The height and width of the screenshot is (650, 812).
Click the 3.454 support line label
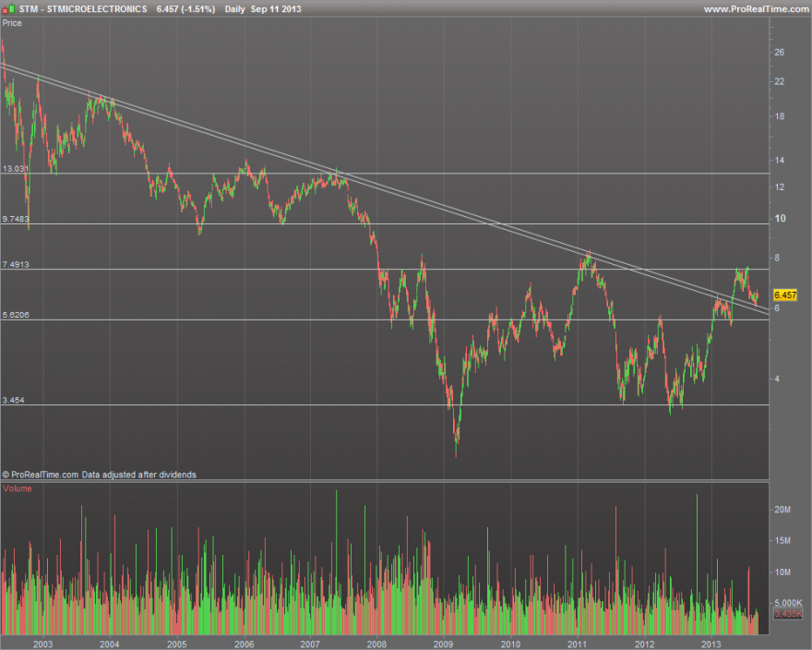[x=13, y=400]
